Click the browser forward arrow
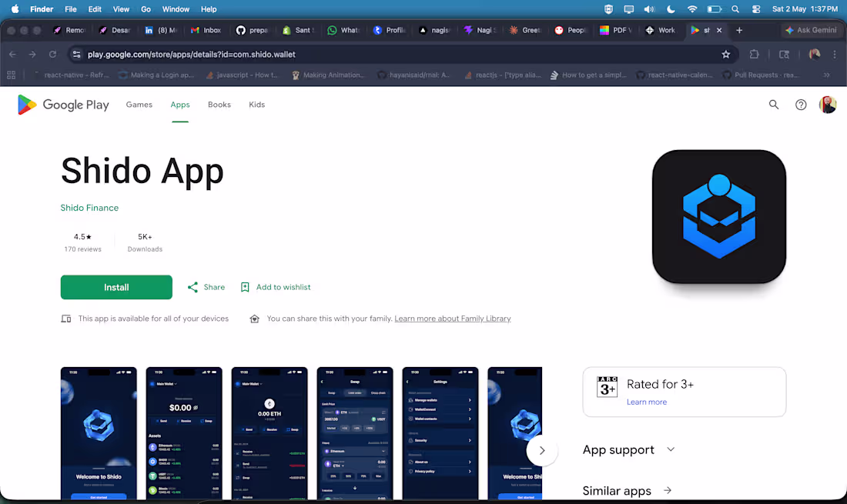 (32, 54)
